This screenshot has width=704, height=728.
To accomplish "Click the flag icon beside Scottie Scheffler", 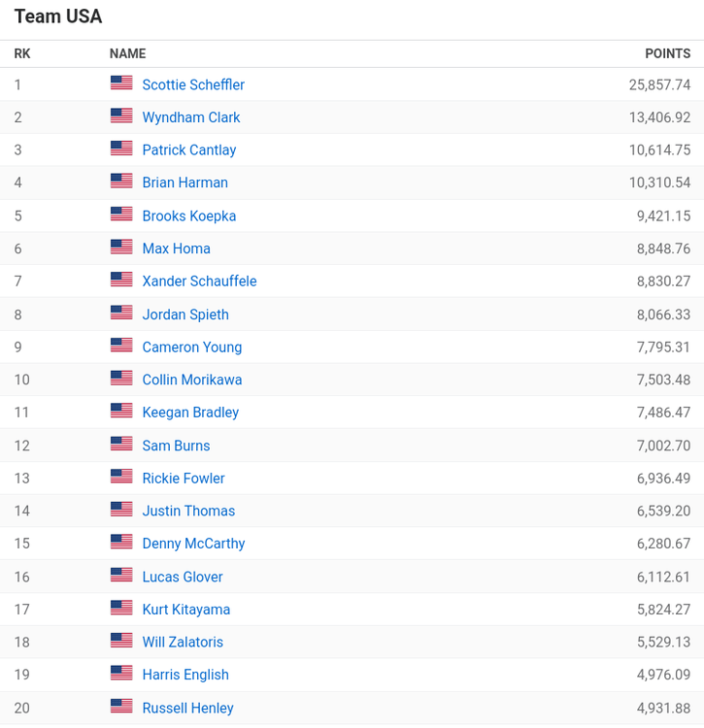I will (x=121, y=83).
